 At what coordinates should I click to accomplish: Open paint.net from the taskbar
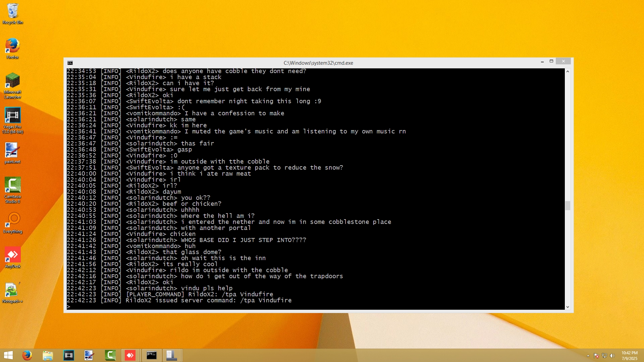(89, 355)
